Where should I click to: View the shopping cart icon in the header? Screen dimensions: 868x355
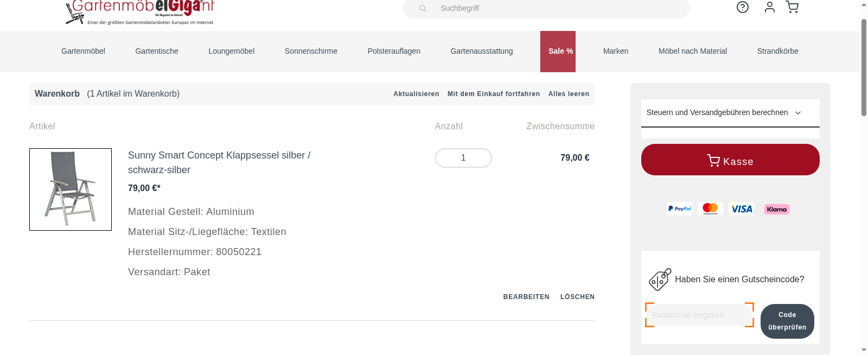(x=792, y=7)
